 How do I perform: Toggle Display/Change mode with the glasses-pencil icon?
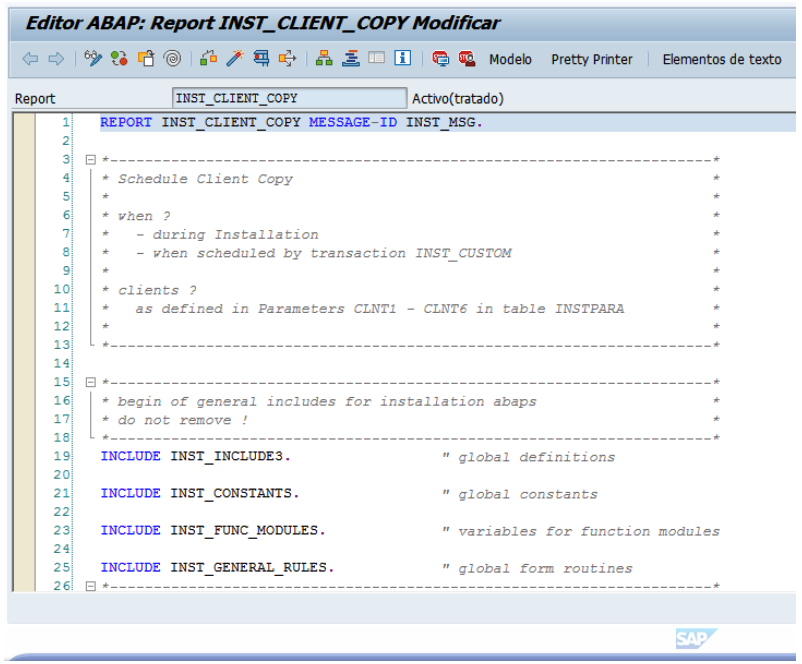pos(93,58)
